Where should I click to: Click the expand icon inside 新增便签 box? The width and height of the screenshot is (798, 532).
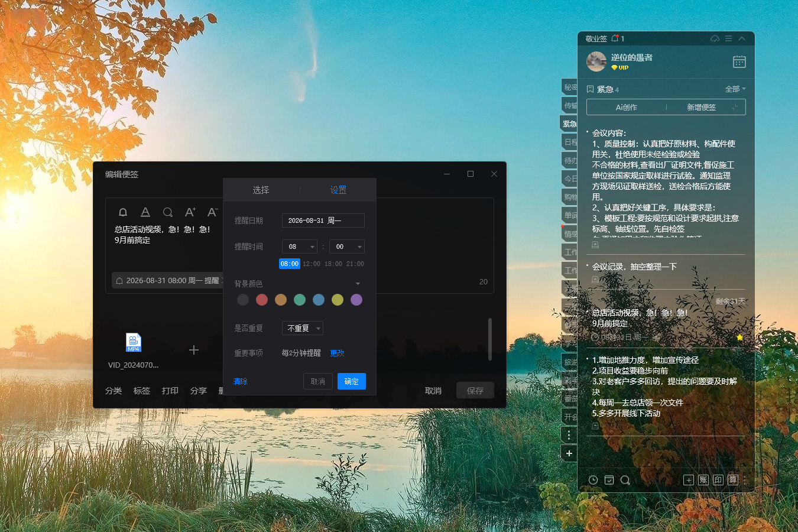pos(735,108)
